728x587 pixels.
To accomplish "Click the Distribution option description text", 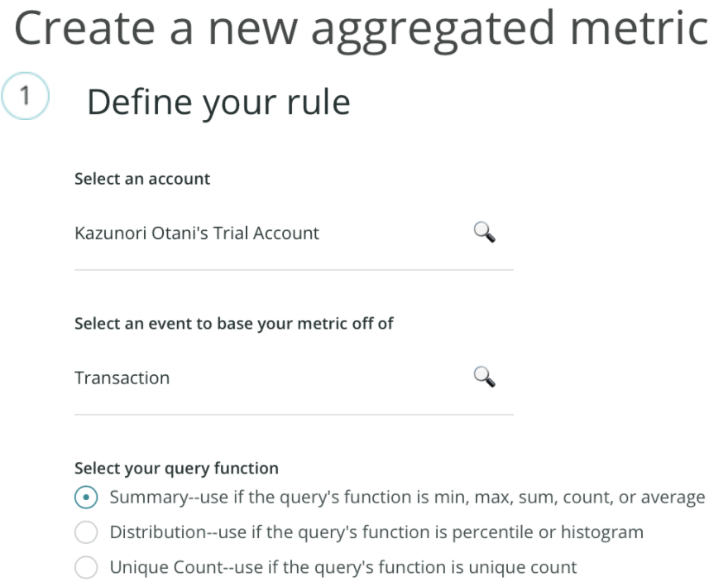I will pyautogui.click(x=376, y=532).
